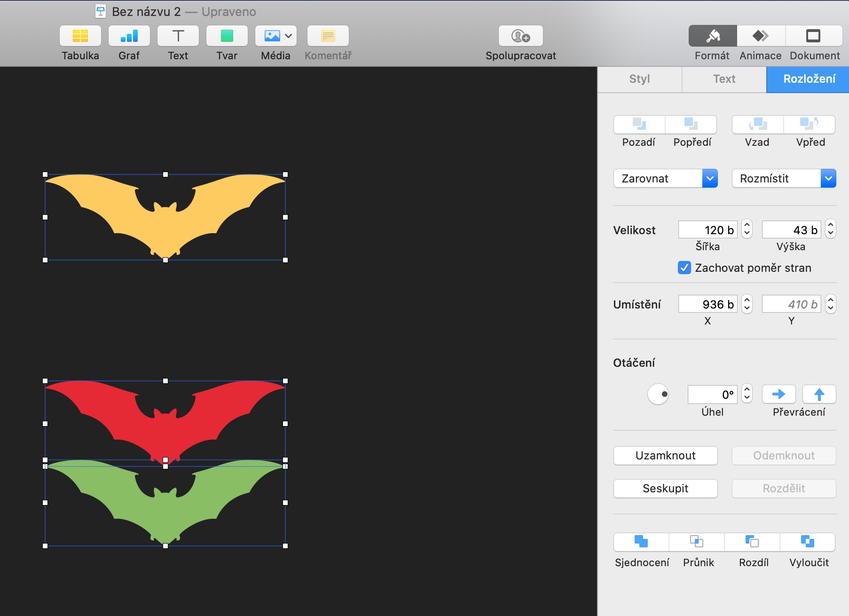Show the Animace inspector
Viewport: 849px width, 616px height.
coord(761,36)
